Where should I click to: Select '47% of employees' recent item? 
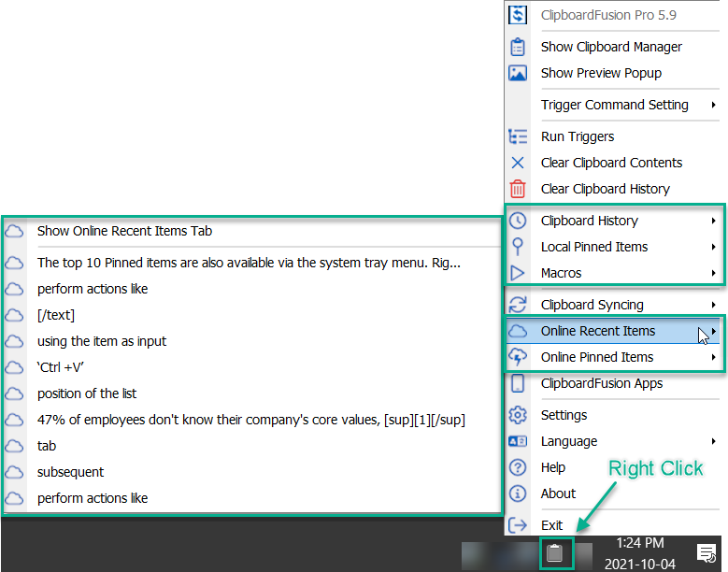tap(252, 420)
